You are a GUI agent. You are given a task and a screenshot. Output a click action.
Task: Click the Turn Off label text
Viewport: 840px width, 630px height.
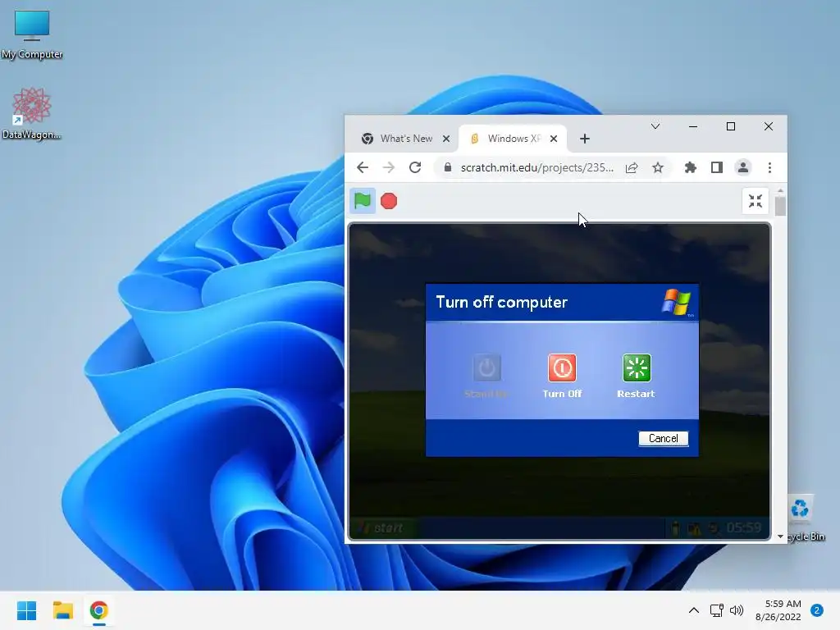click(x=562, y=394)
